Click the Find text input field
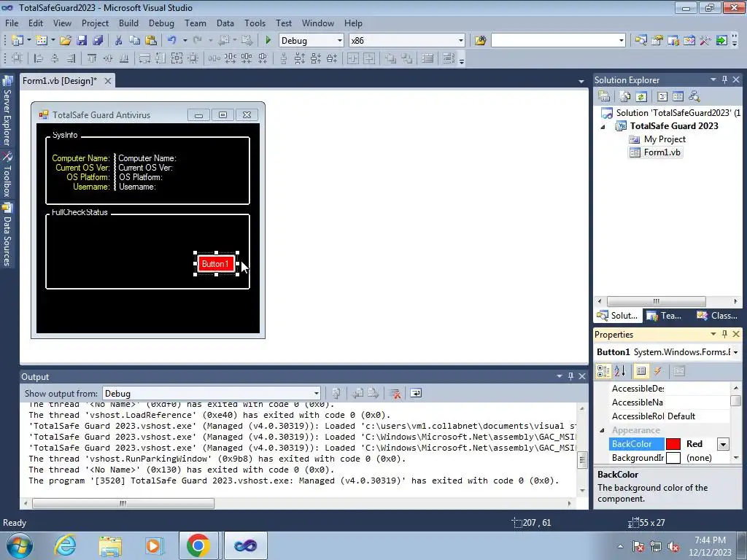The height and width of the screenshot is (560, 747). point(554,41)
